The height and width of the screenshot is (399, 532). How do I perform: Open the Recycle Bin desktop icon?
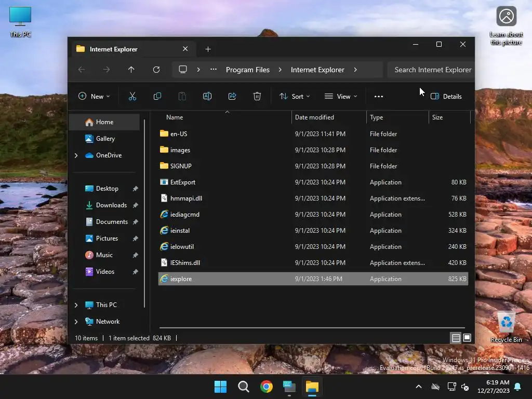coord(506,328)
